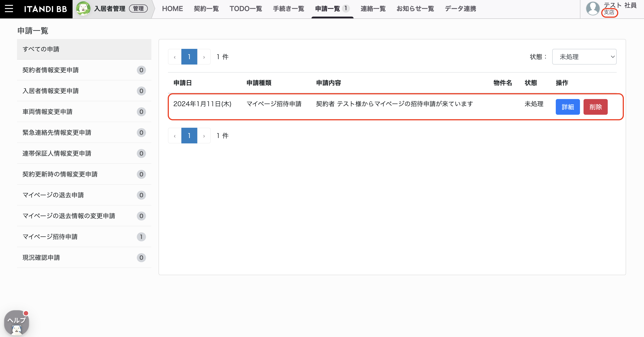Open the お知らせ一覧 tab

click(x=415, y=9)
